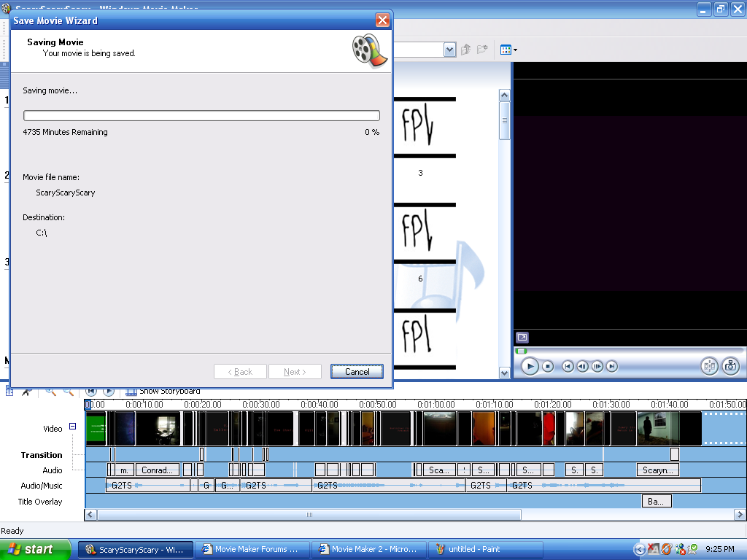The image size is (747, 560).
Task: Click the Take Picture camera icon
Action: coord(731,366)
